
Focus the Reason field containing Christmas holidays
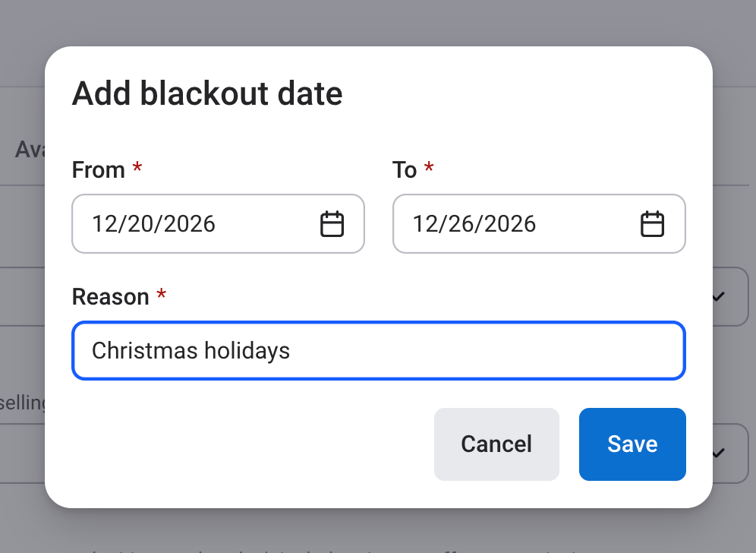[x=378, y=350]
